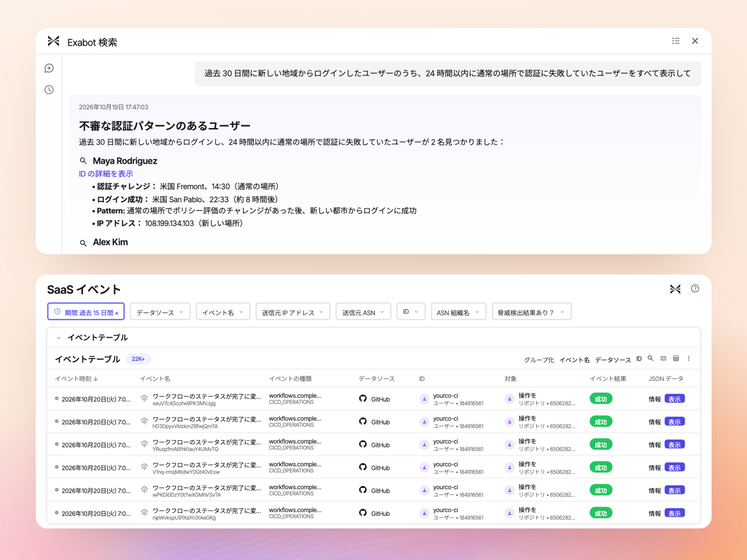Click the JSON データ column header

point(666,379)
